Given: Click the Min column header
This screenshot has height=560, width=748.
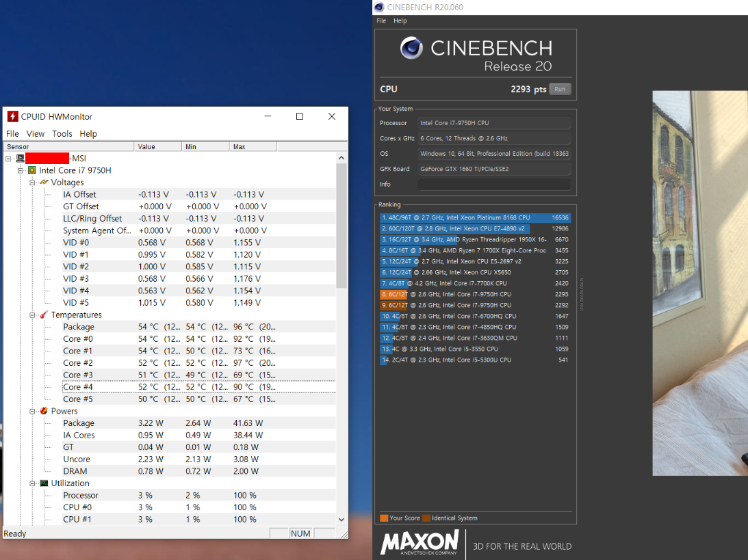Looking at the screenshot, I should pyautogui.click(x=205, y=146).
